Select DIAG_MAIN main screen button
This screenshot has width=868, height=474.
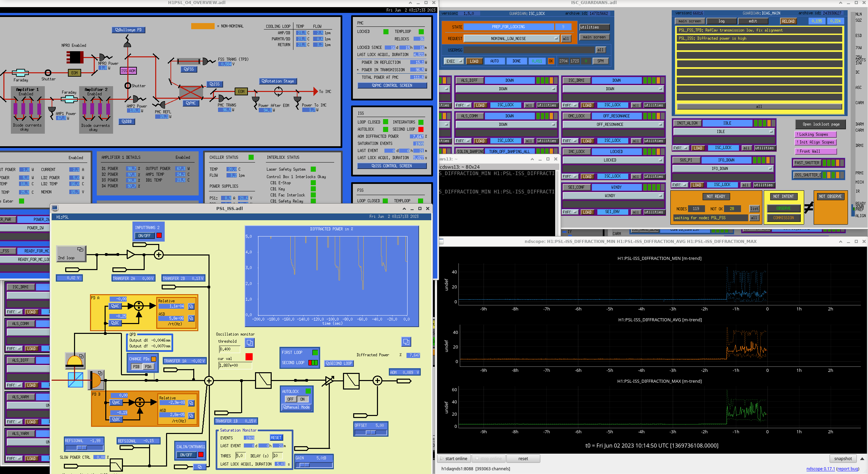pos(690,21)
